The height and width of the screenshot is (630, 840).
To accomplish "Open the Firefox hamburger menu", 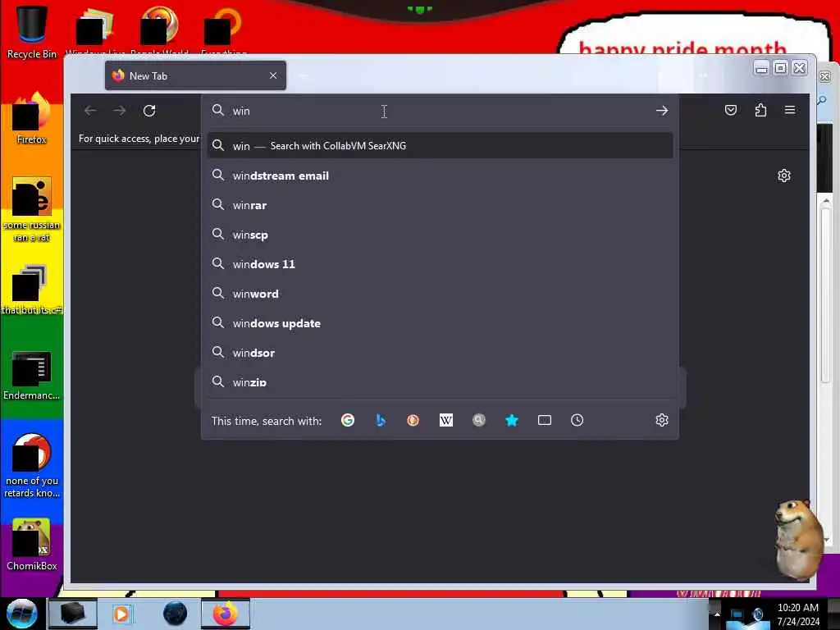I will coord(790,111).
